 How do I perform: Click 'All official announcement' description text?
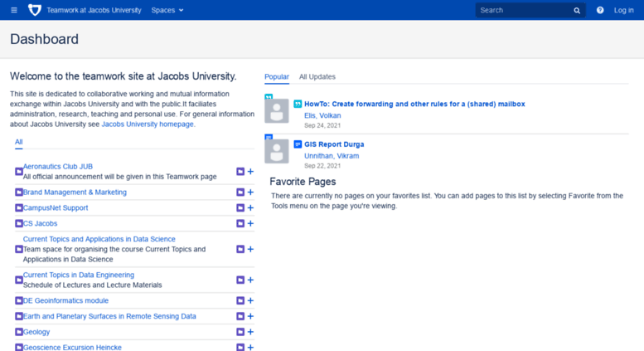119,176
